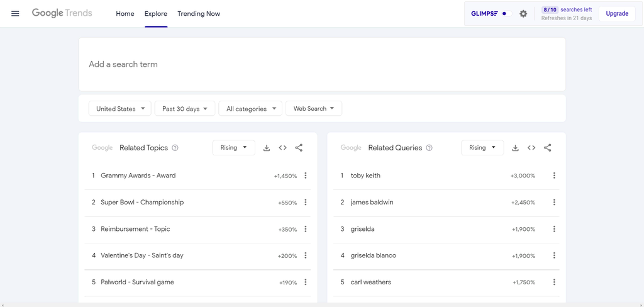Open the All categories dropdown

250,109
